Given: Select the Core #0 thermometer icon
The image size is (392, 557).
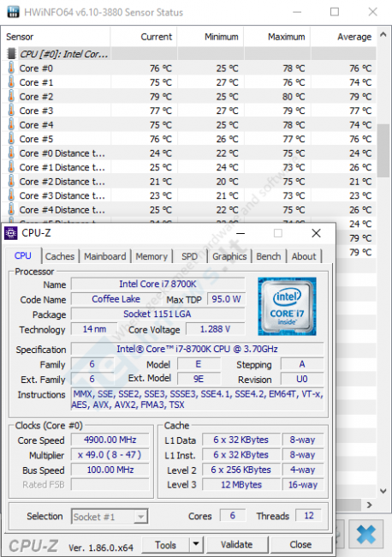Looking at the screenshot, I should 11,68.
